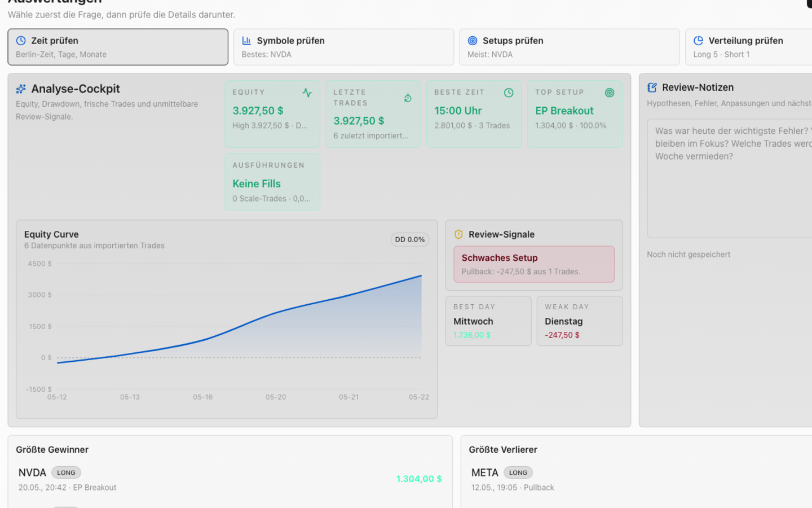The width and height of the screenshot is (812, 508).
Task: Click the refresh icon in Letzte Trades card
Action: tap(408, 98)
